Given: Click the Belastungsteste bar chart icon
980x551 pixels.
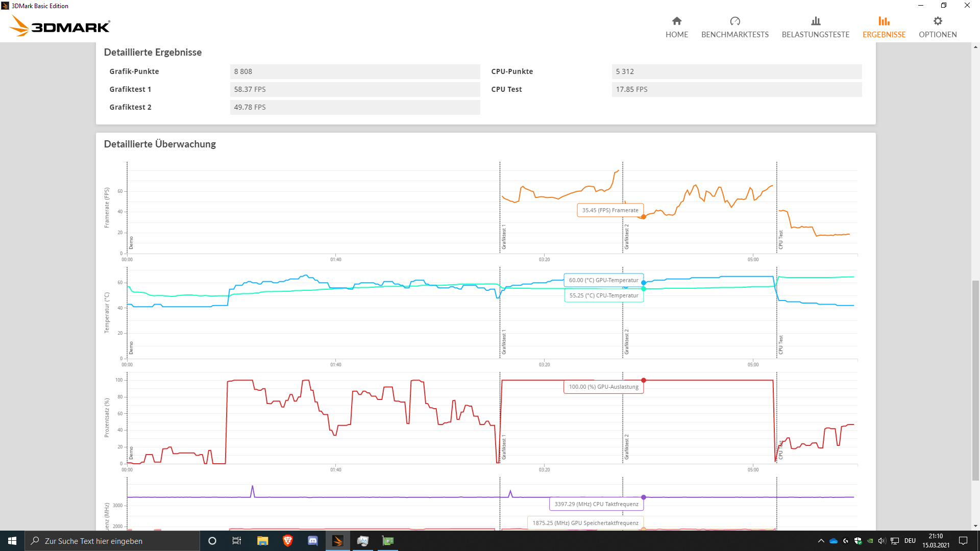Looking at the screenshot, I should [816, 21].
